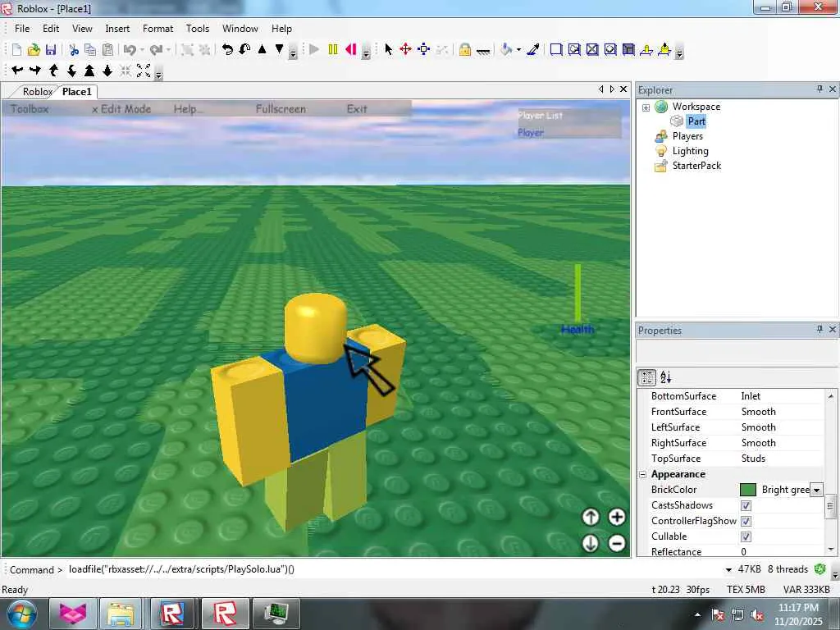Click the Copy icon in toolbar
This screenshot has width=840, height=630.
coord(90,50)
